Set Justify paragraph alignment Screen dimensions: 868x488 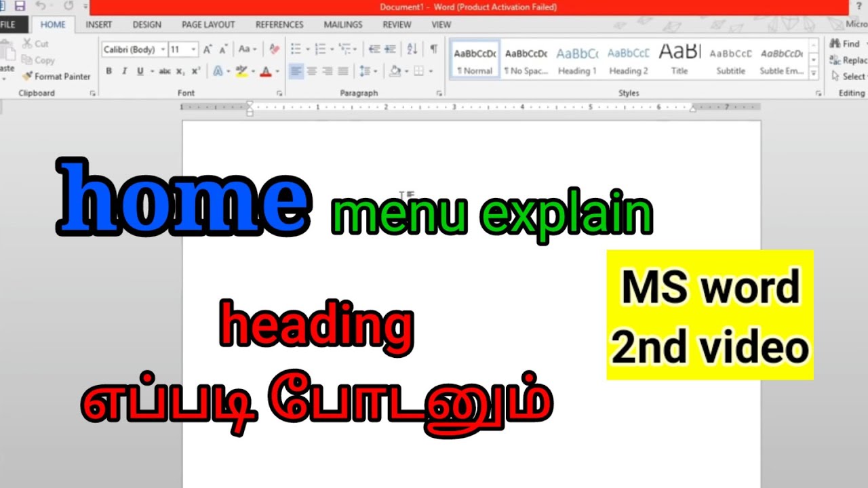343,71
